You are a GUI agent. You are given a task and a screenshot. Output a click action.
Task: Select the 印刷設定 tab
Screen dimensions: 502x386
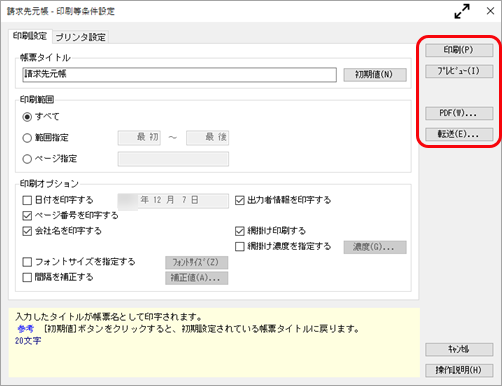(x=30, y=36)
